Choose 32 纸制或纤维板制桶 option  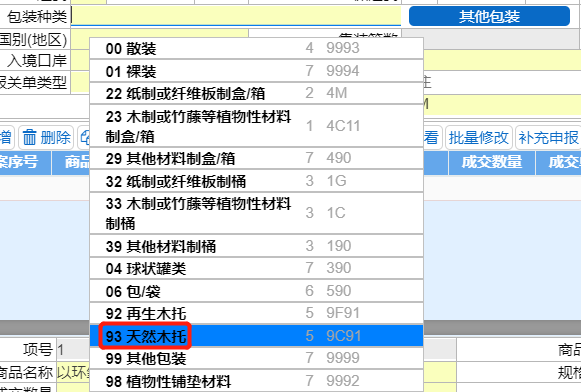click(x=256, y=181)
